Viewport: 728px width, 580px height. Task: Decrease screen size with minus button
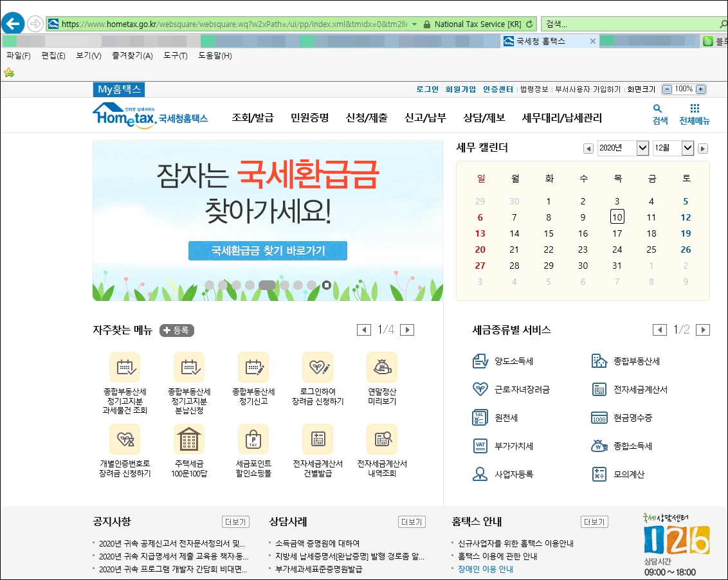coord(667,89)
